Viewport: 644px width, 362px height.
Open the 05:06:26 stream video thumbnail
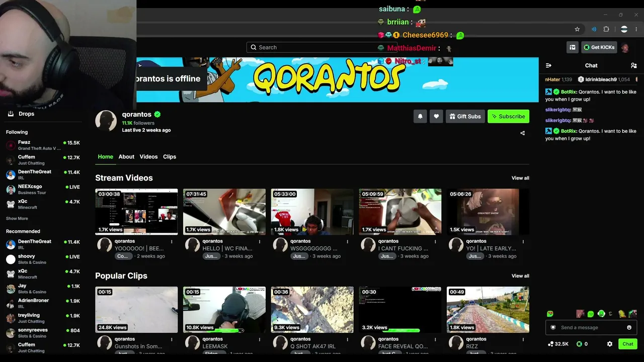488,212
